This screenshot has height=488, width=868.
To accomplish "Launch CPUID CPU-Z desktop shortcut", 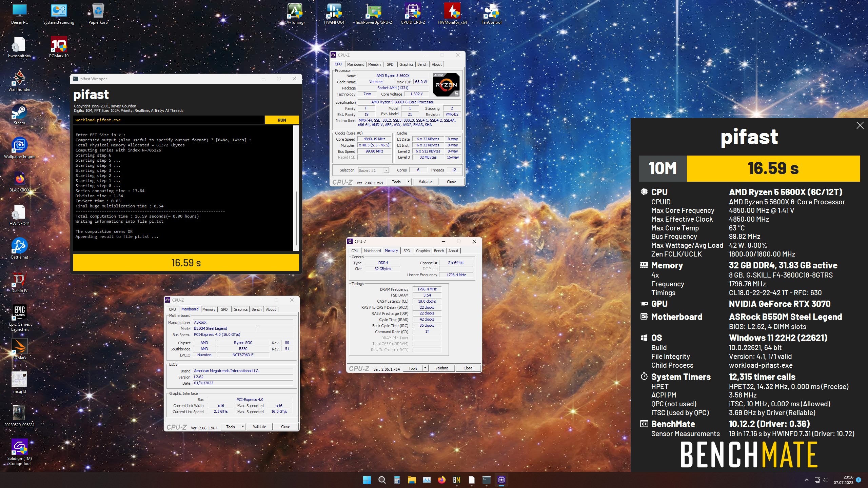I will point(413,14).
